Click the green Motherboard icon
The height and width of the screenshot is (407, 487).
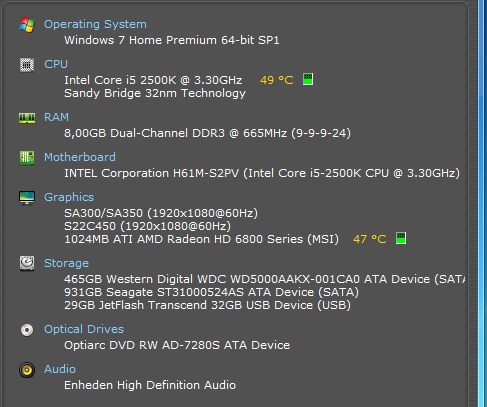pos(27,157)
